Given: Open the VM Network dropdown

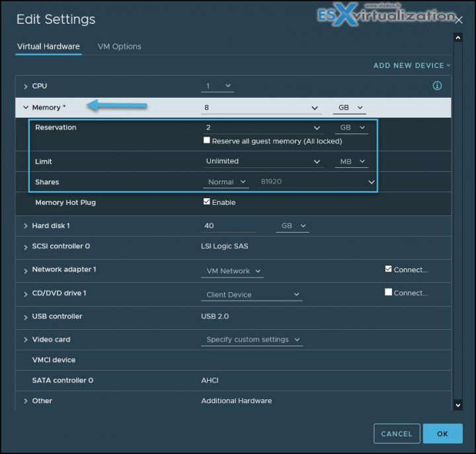Looking at the screenshot, I should (231, 271).
